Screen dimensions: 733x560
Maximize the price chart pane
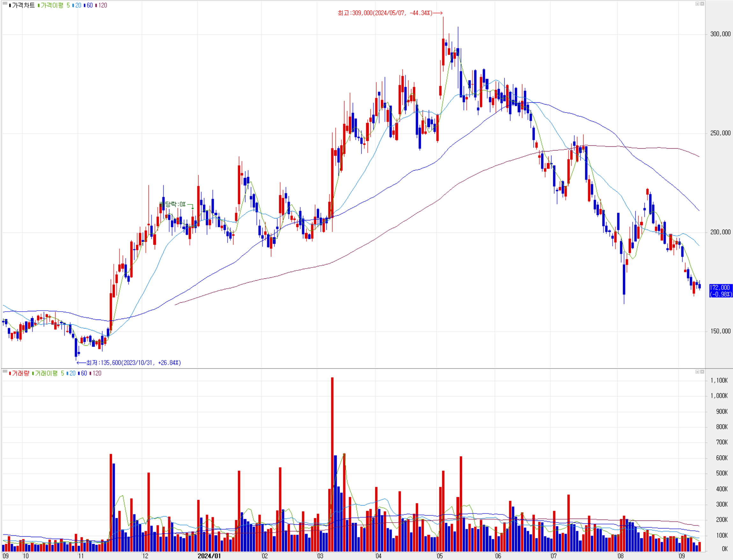pos(697,4)
